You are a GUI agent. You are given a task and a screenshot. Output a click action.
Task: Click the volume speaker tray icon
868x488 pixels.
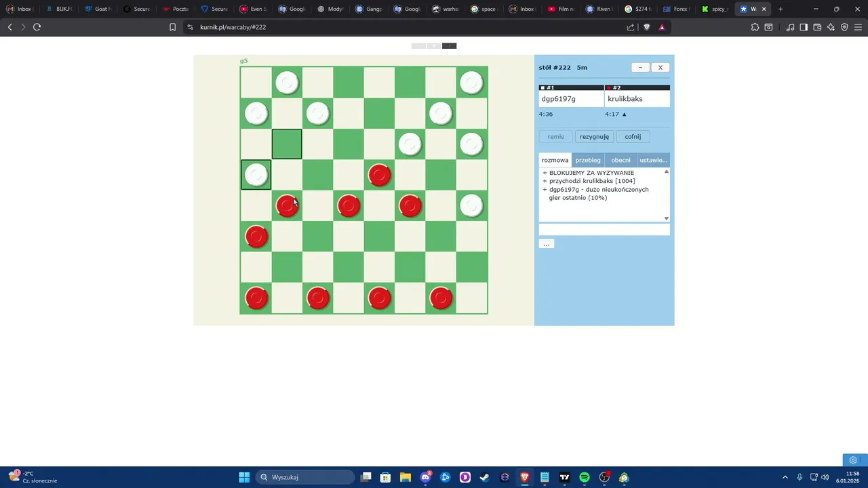point(825,477)
